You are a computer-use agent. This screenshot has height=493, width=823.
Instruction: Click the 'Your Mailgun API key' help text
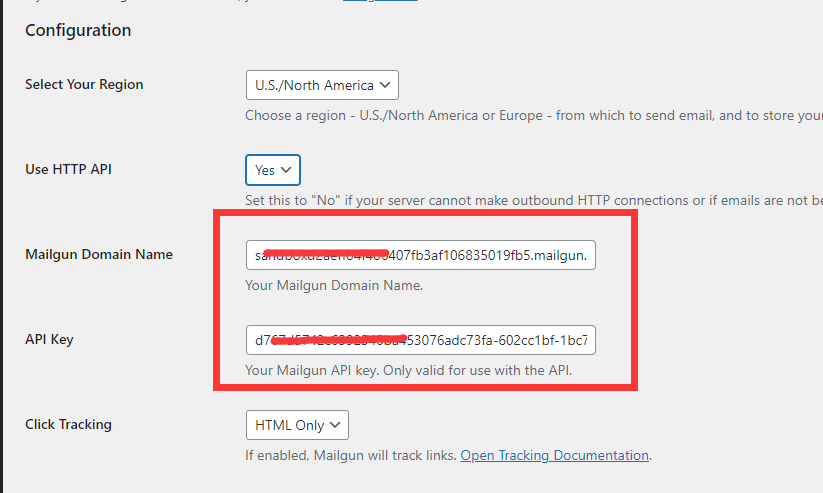click(x=408, y=371)
